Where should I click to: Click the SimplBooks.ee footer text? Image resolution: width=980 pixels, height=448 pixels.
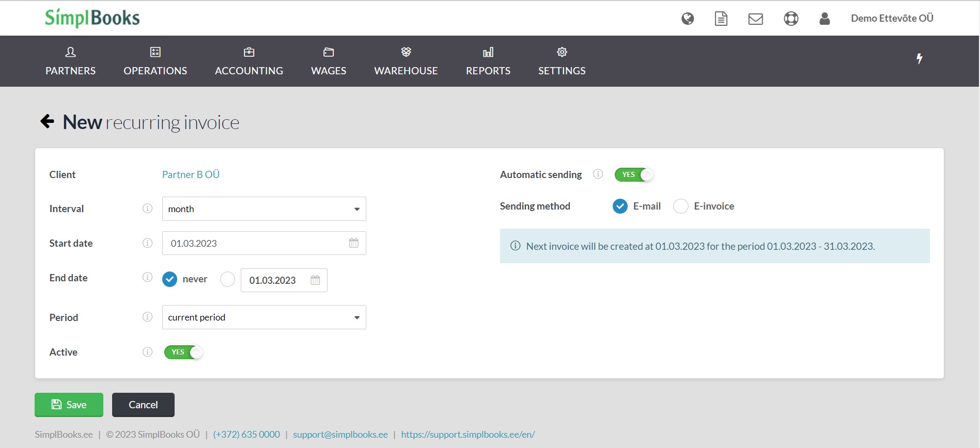click(64, 434)
